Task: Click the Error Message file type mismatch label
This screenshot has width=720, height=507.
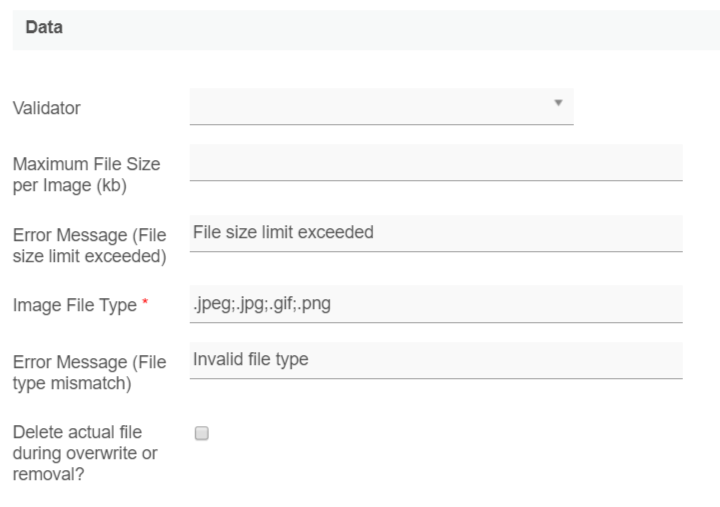Action: tap(89, 371)
